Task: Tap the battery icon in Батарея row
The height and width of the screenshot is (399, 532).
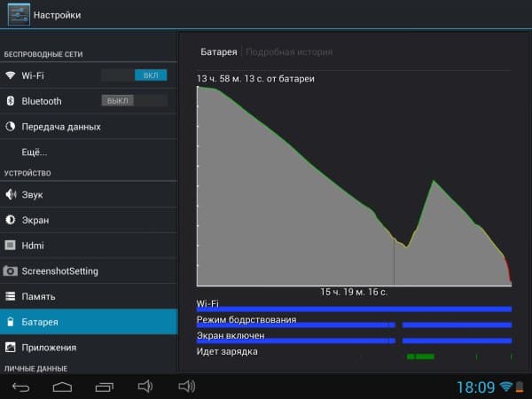Action: (11, 322)
